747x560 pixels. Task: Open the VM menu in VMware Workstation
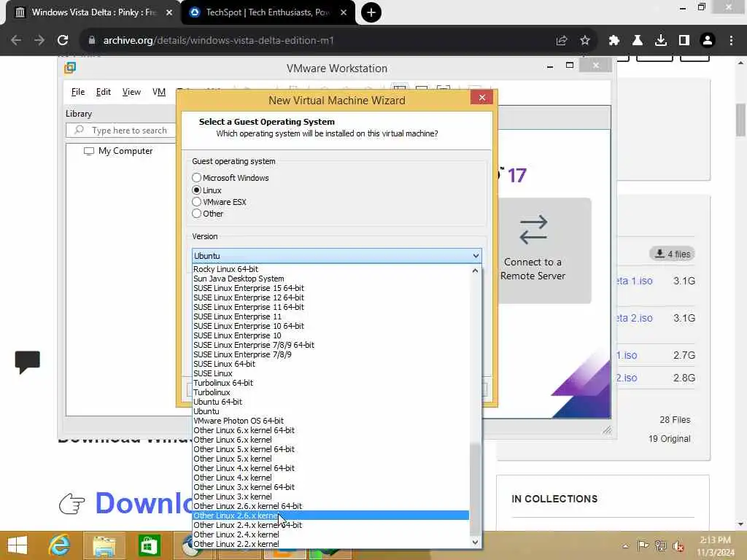158,92
